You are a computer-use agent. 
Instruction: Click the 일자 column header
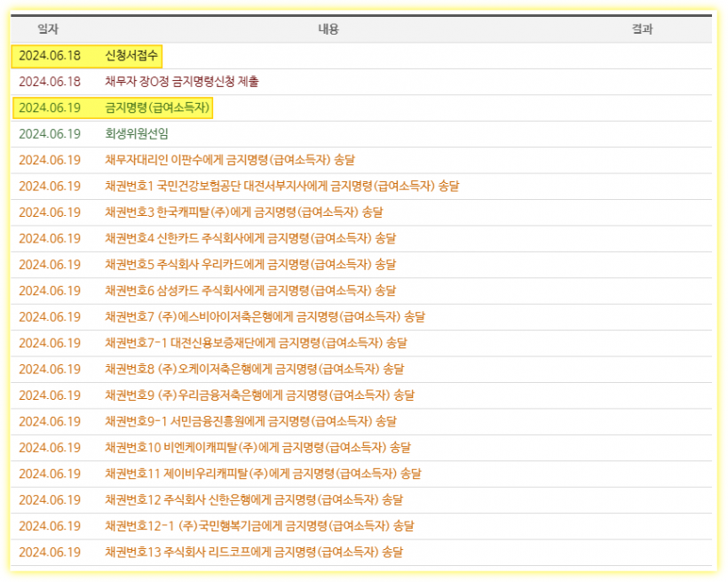[x=48, y=29]
